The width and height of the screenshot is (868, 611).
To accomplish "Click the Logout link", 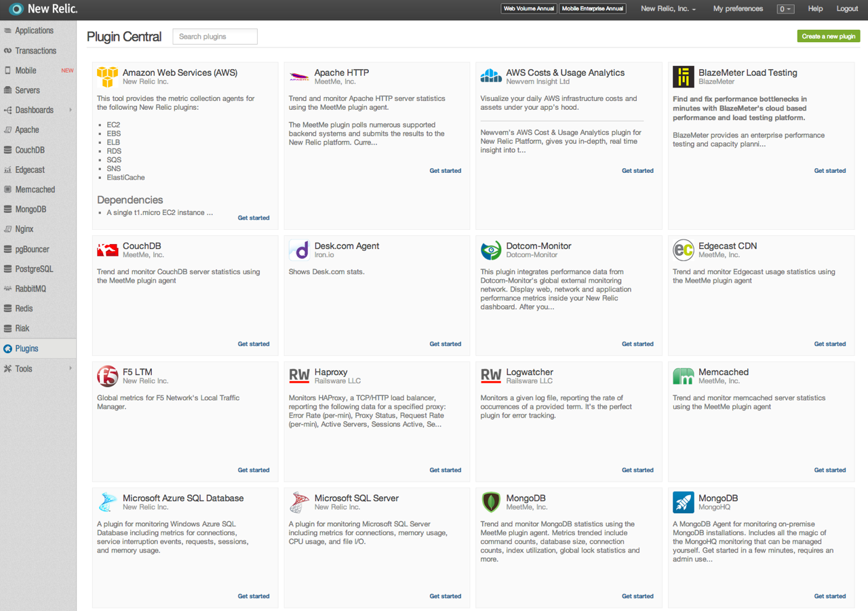I will tap(847, 9).
